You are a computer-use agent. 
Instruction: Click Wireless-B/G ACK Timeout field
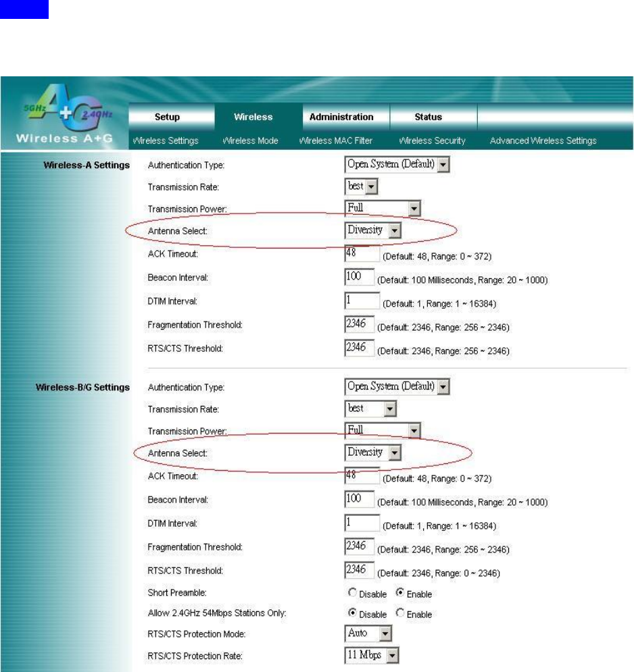[362, 475]
